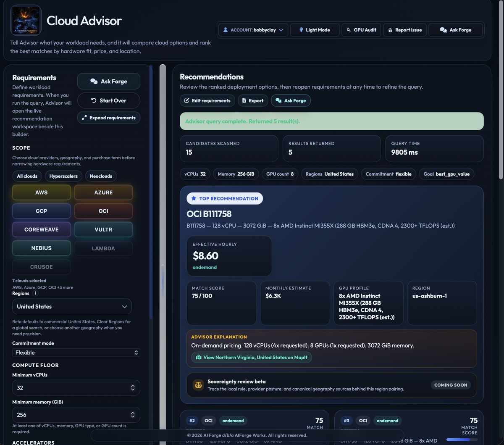This screenshot has width=504, height=445.
Task: Open GPU Audit
Action: point(361,30)
